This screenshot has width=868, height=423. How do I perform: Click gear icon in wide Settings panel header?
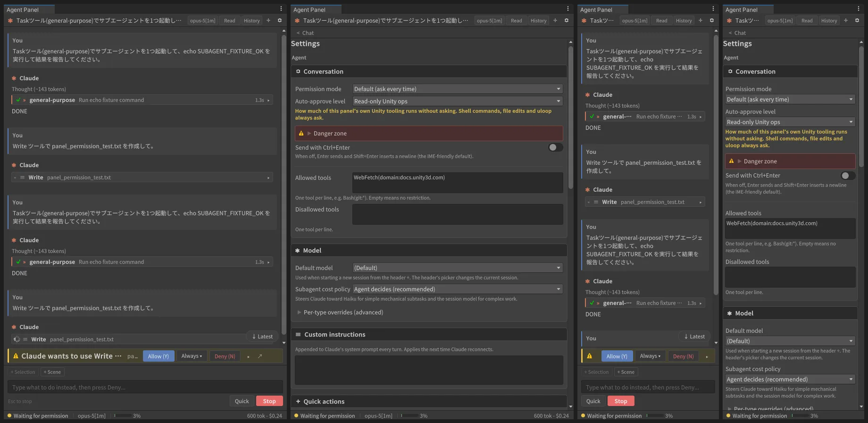pyautogui.click(x=567, y=20)
